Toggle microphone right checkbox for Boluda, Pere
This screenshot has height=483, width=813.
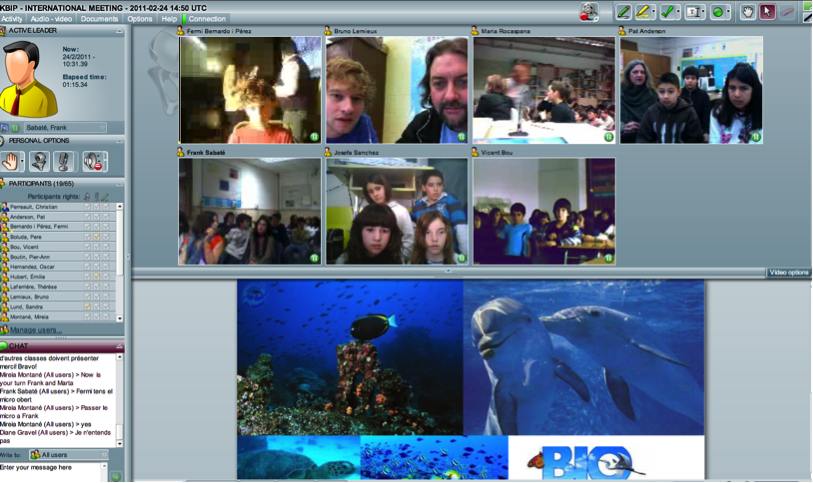tap(96, 235)
